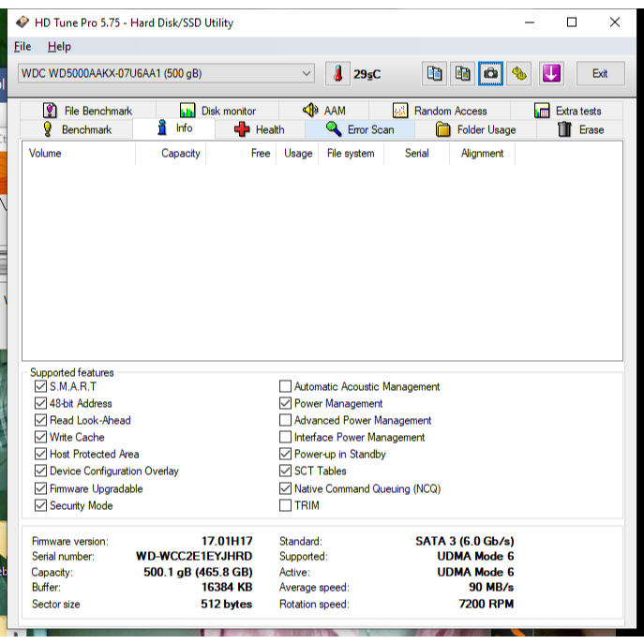
Task: Expand the WDC WD5000AAKX drive dropdown
Action: (x=307, y=73)
